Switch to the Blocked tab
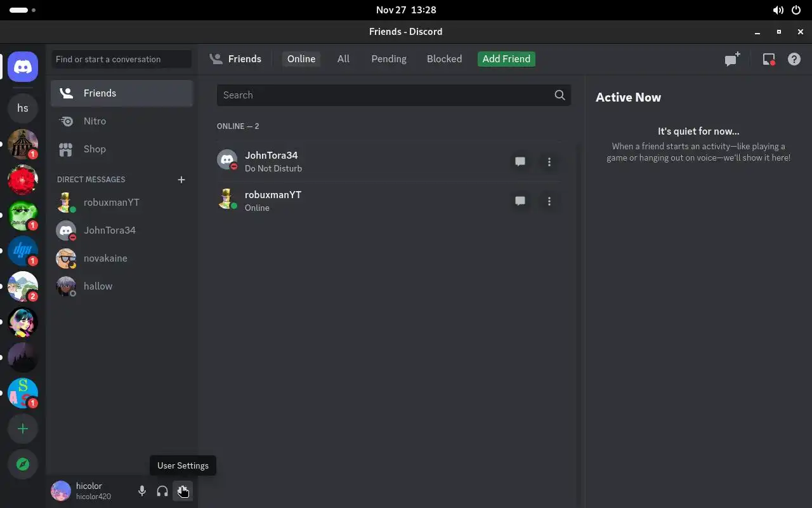 (444, 59)
